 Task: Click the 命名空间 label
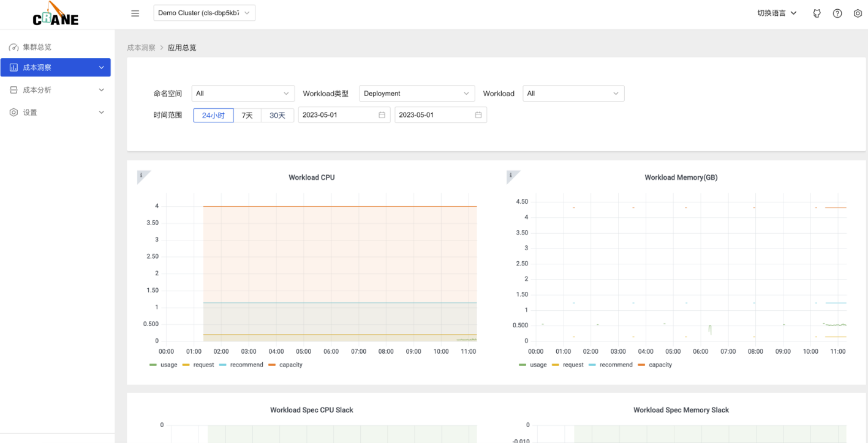point(168,94)
